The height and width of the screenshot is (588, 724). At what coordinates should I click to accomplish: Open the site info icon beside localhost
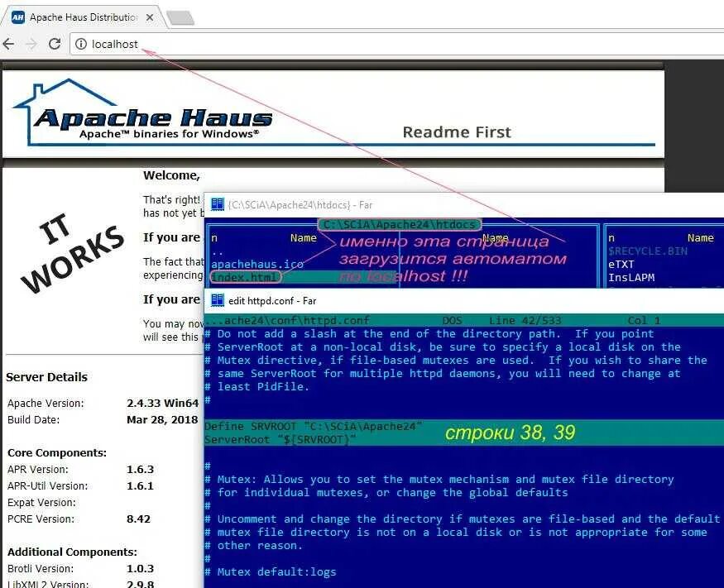pos(81,44)
